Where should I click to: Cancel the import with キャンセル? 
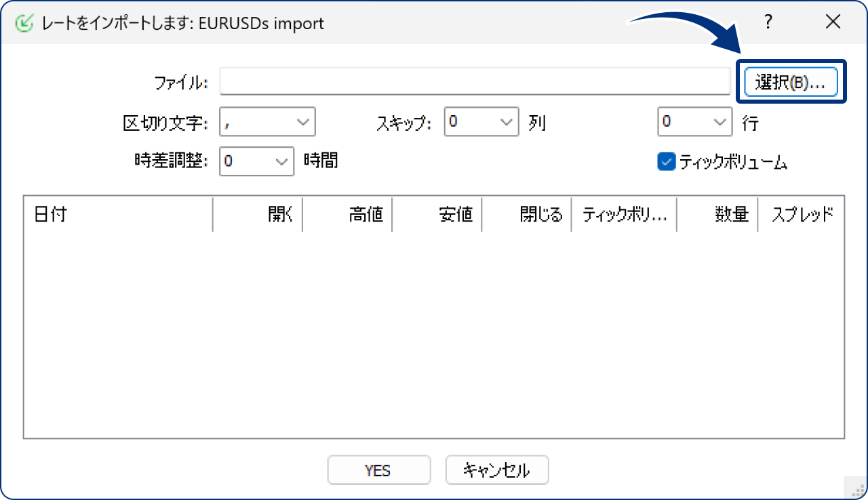(496, 470)
